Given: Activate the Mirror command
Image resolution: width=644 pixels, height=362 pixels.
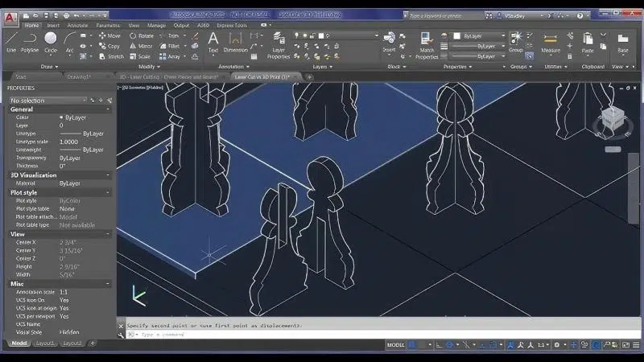Looking at the screenshot, I should click(141, 46).
